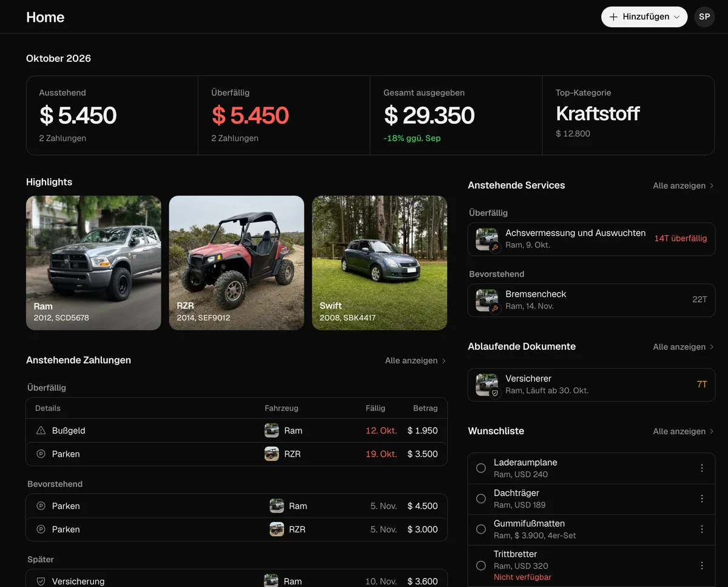Open the Versicherer expiring document entry
The image size is (728, 587).
pos(591,384)
